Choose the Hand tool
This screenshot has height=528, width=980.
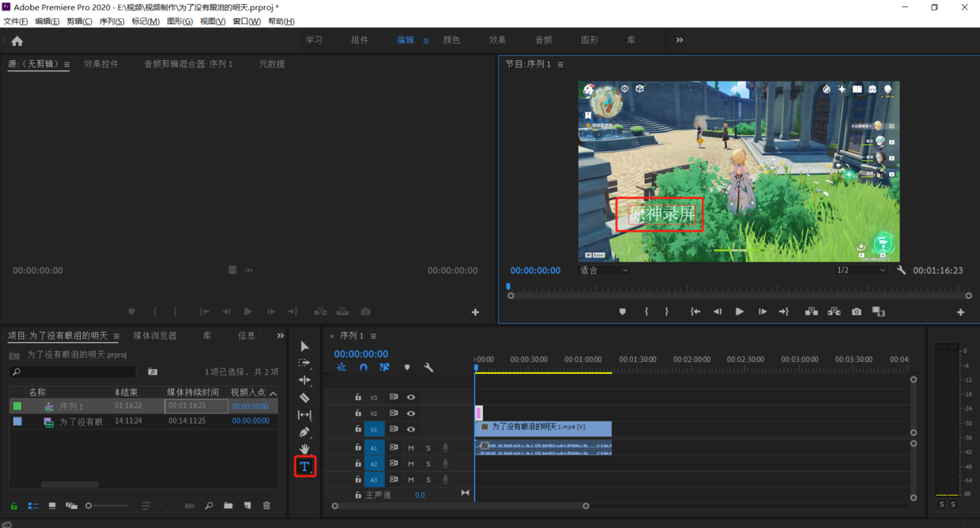pos(304,449)
